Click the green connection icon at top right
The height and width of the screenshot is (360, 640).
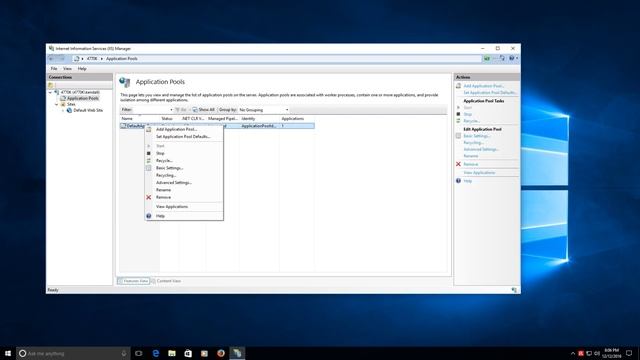point(487,58)
